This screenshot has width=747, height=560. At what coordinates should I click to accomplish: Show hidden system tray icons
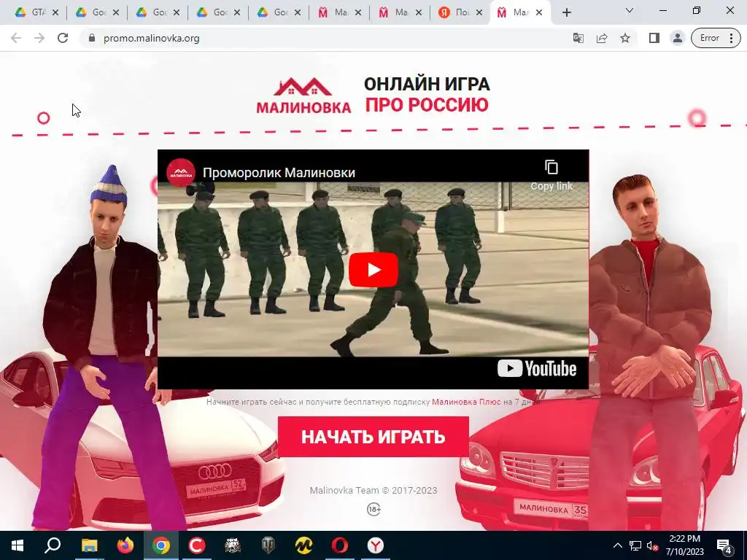[x=617, y=545]
